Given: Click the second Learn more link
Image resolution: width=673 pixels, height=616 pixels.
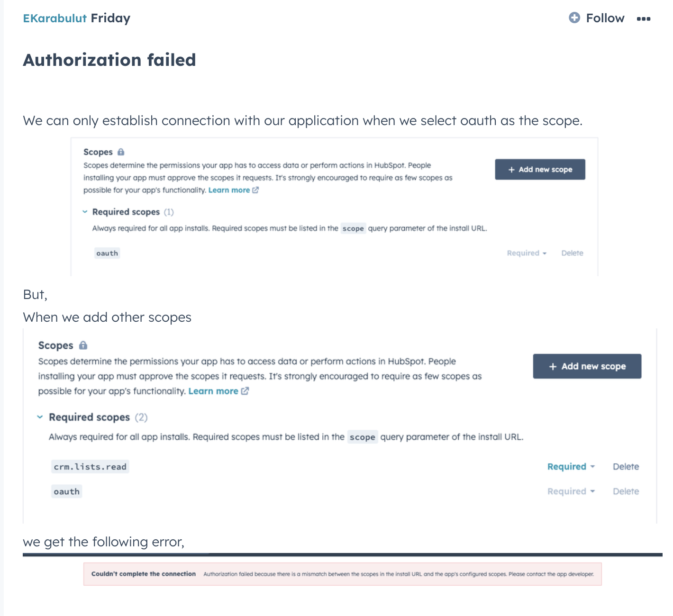Looking at the screenshot, I should point(213,391).
